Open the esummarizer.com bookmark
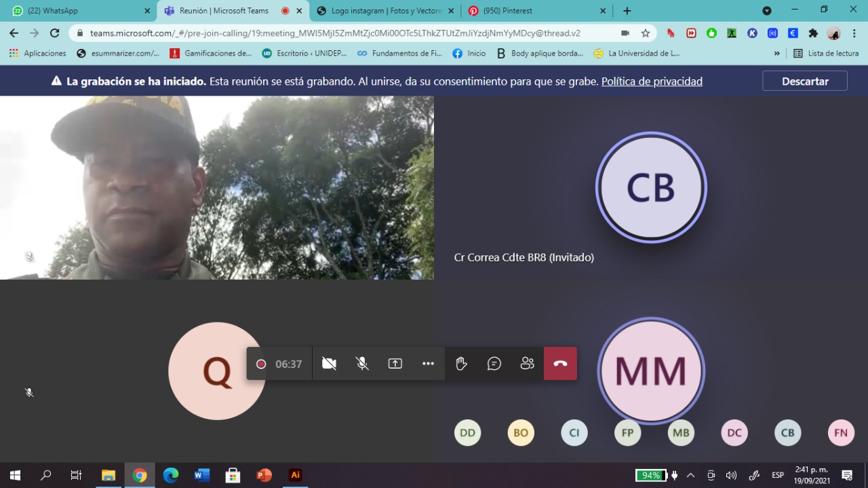The width and height of the screenshot is (868, 488). coord(119,53)
